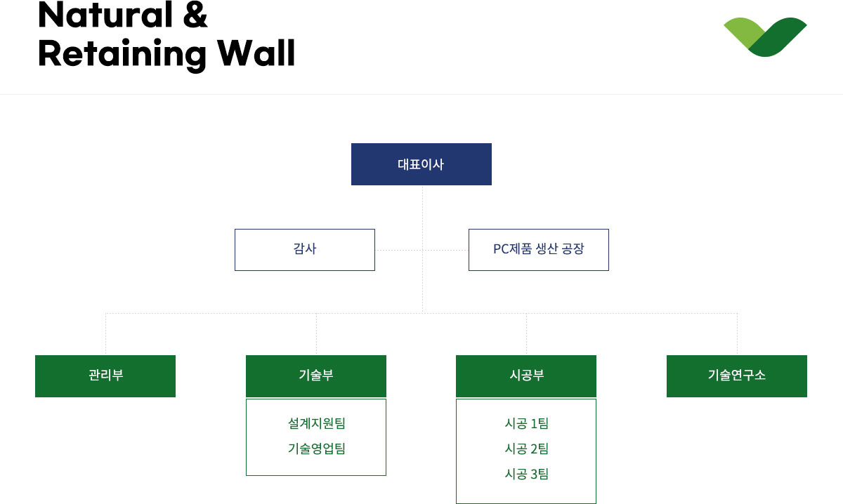Click 시공 3팀 entry
The width and height of the screenshot is (843, 504).
tap(526, 474)
